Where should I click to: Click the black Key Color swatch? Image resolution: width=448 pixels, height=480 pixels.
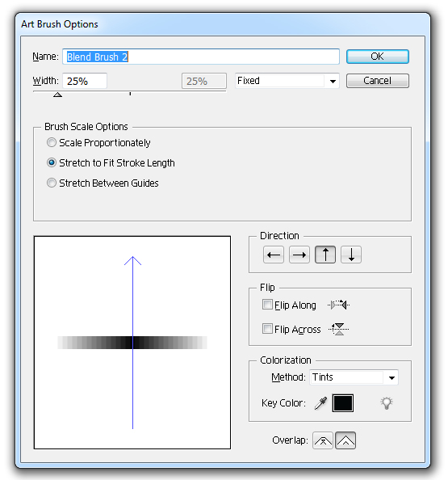(343, 403)
